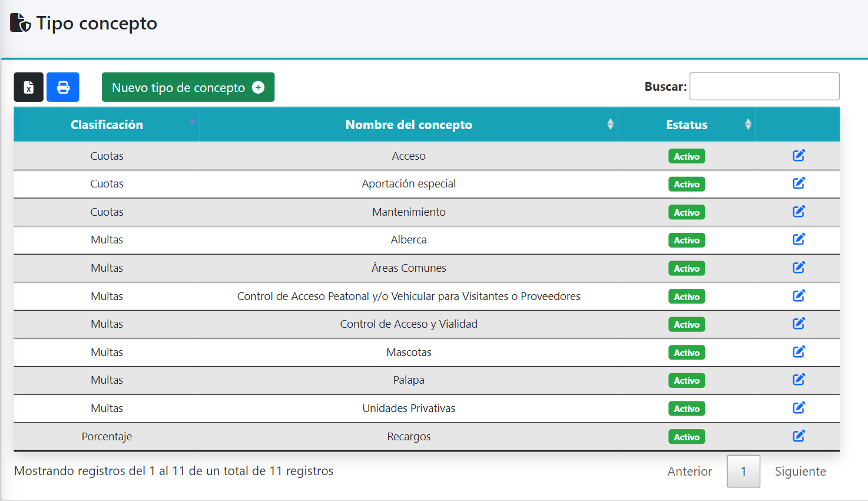
Task: Select Control de Acceso Peatonal y/o Vehicular text
Action: pos(409,296)
